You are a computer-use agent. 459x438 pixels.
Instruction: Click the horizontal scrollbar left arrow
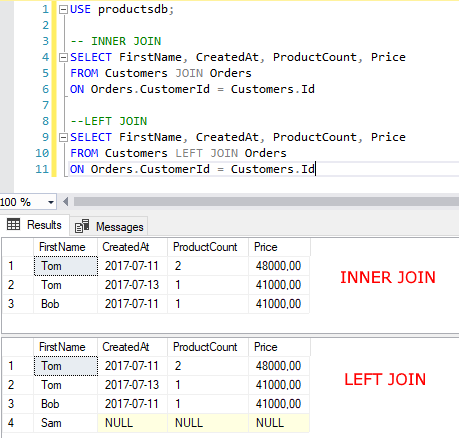[x=65, y=202]
